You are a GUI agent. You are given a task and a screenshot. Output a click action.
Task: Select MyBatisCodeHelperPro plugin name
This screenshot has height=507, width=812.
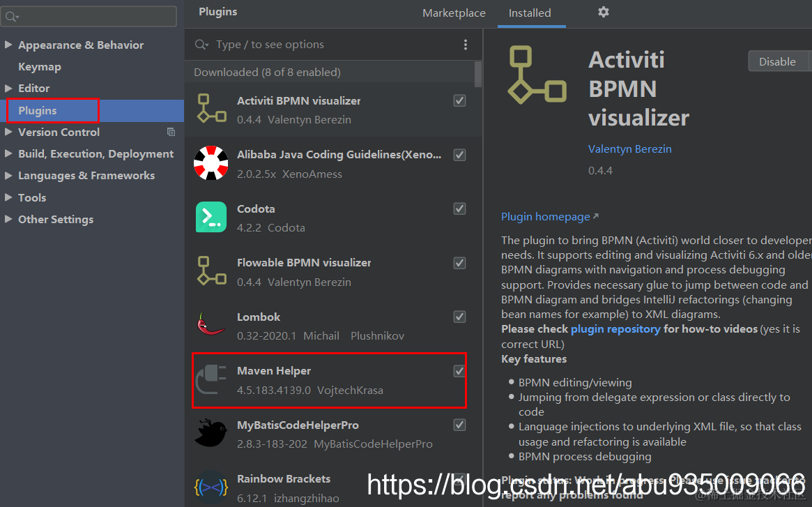coord(298,425)
